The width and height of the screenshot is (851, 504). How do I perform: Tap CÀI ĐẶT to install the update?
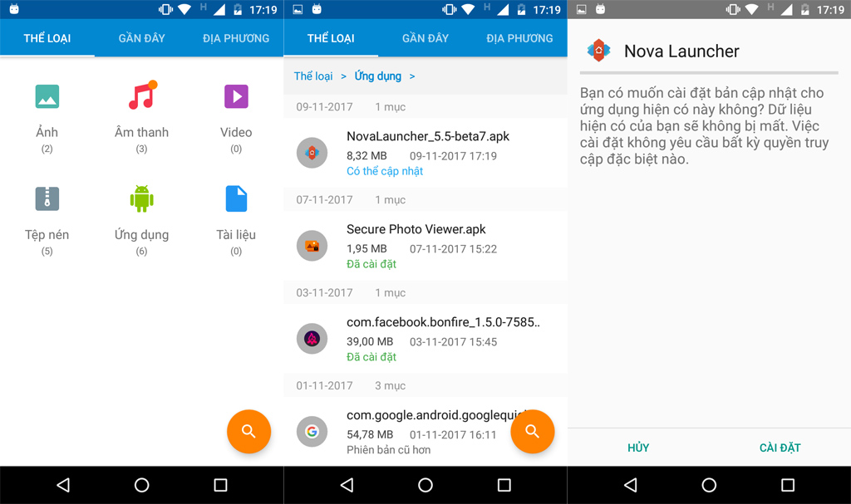point(780,448)
